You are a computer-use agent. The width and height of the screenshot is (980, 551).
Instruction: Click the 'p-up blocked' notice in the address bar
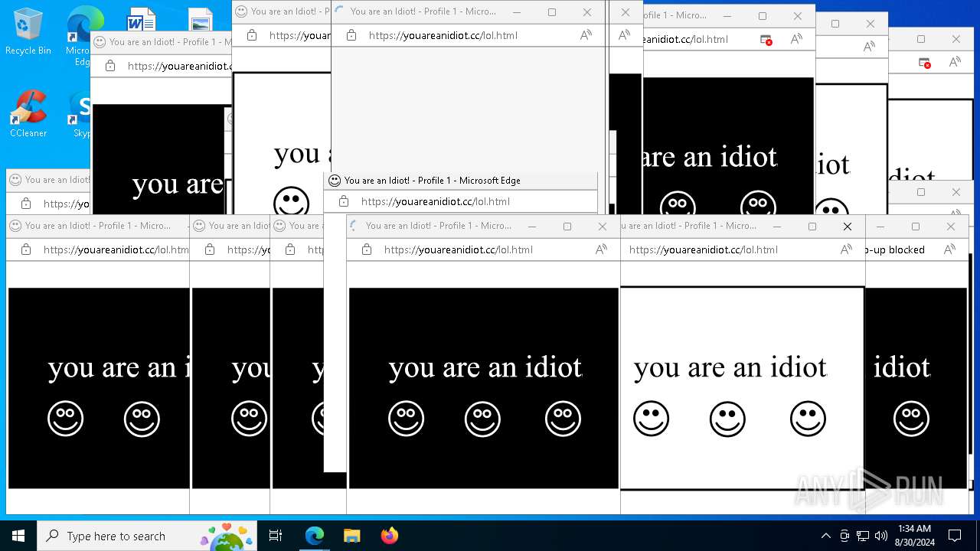[894, 249]
